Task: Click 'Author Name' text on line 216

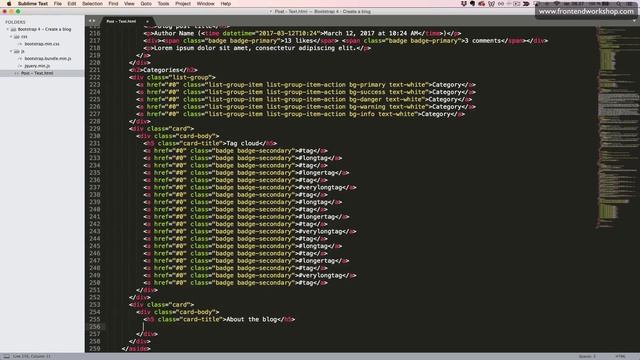Action: [174, 33]
